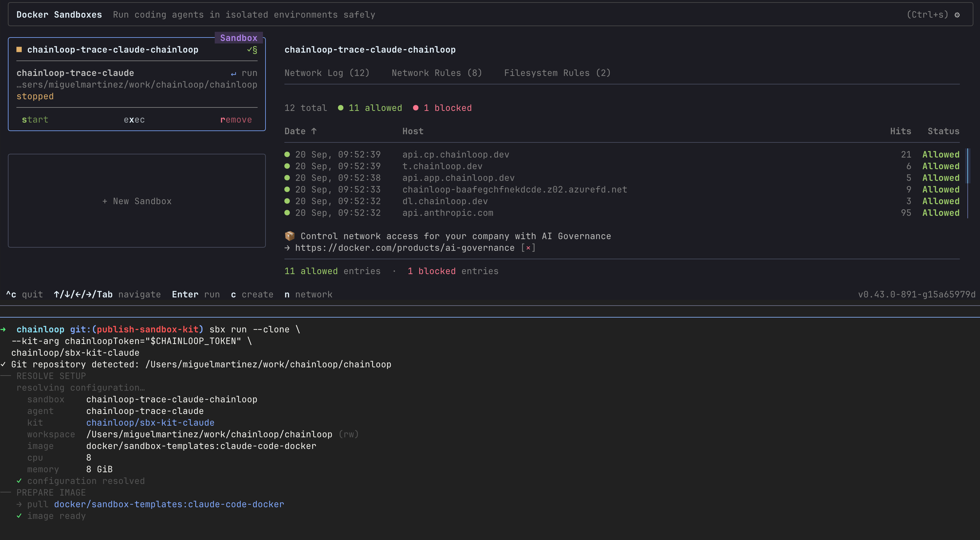Select the t.chainloop.dev log row
This screenshot has height=540, width=980.
pyautogui.click(x=622, y=166)
